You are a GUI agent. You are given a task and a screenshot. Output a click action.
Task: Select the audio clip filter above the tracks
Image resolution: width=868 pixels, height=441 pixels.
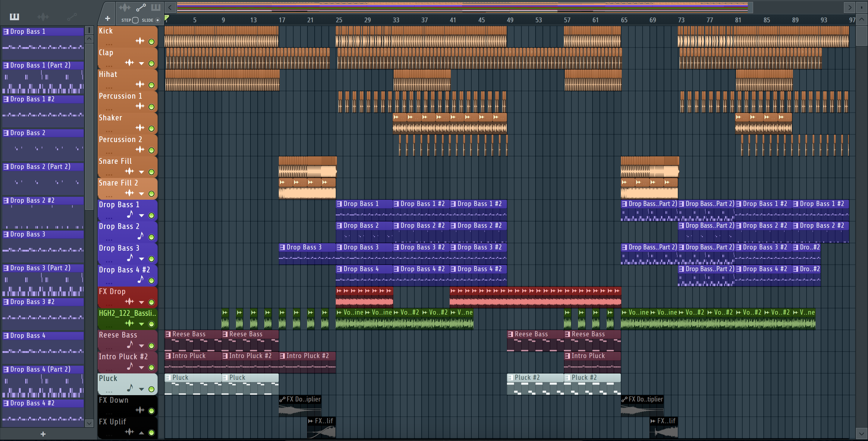pos(124,7)
